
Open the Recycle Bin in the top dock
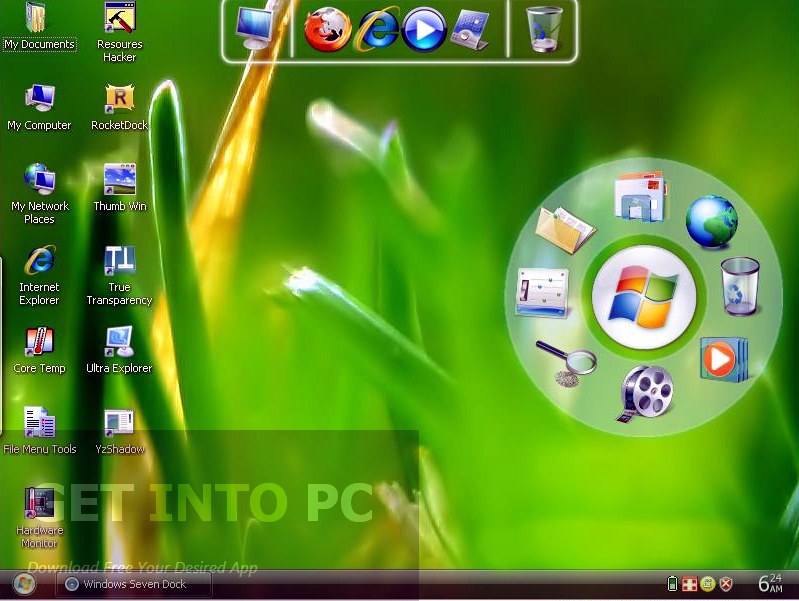coord(543,29)
